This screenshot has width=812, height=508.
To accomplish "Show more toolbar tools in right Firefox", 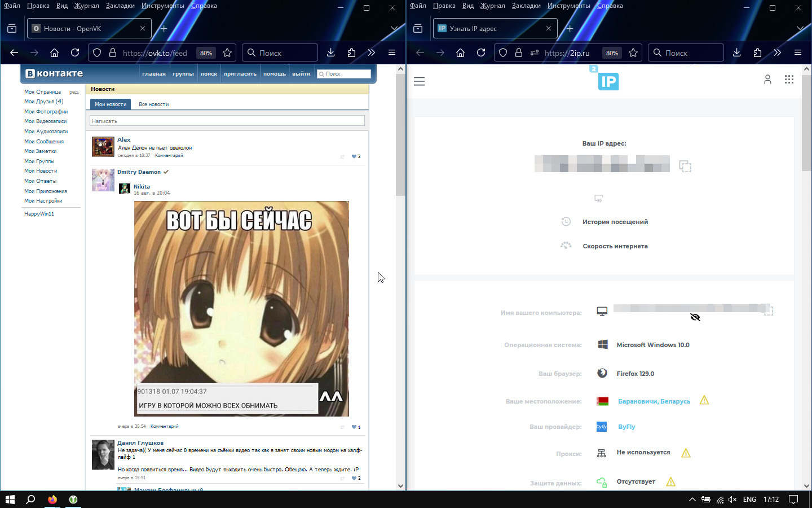I will (x=777, y=52).
